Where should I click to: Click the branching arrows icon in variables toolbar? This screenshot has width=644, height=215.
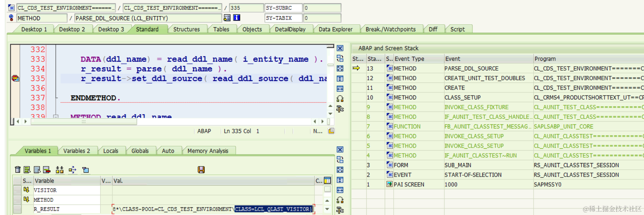click(x=72, y=170)
